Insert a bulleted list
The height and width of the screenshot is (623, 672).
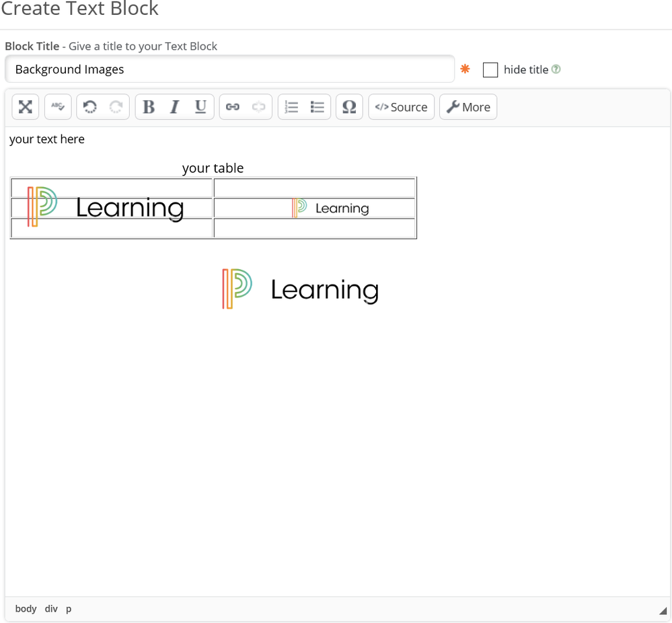pyautogui.click(x=317, y=107)
